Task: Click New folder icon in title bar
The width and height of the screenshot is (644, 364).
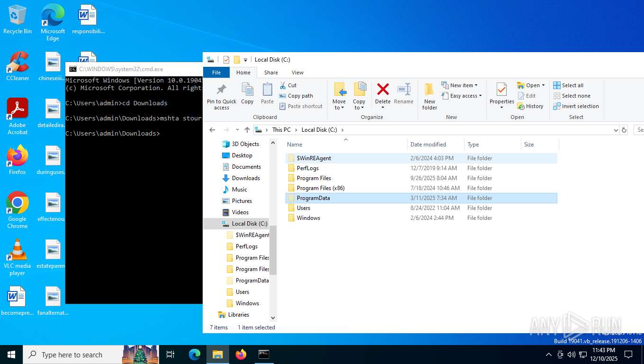Action: (237, 60)
